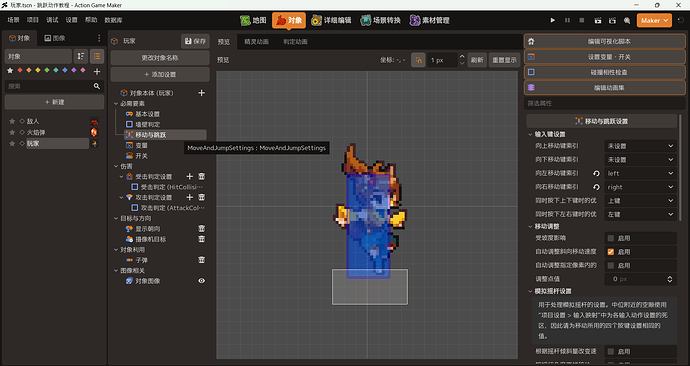Switch to 详细编辑 mode
The image size is (690, 366).
(x=331, y=20)
